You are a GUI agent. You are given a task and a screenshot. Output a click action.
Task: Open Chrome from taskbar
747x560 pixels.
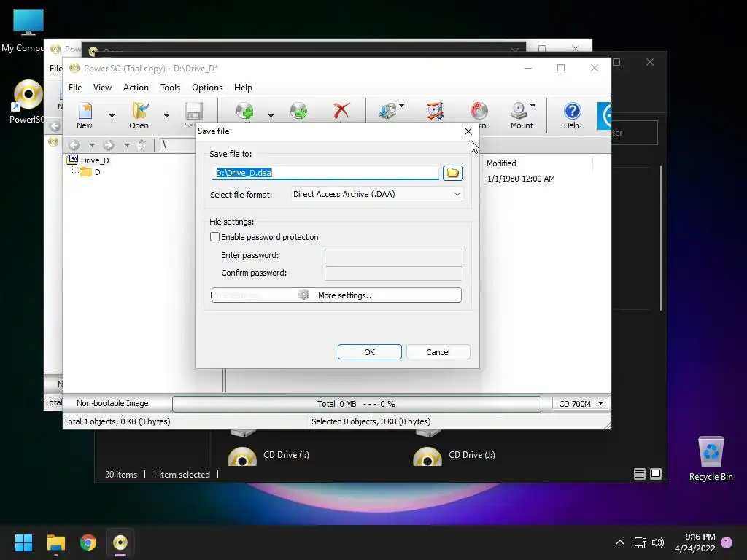[x=88, y=542]
